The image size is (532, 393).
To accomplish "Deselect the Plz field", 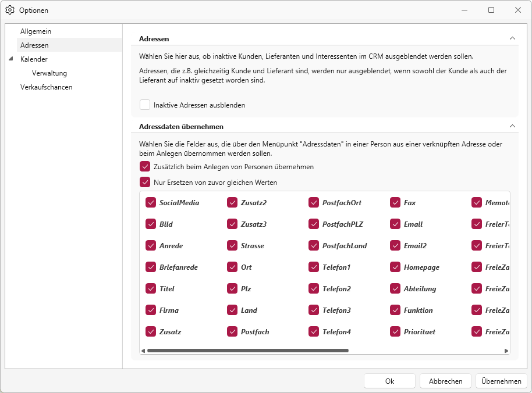I will pos(232,289).
